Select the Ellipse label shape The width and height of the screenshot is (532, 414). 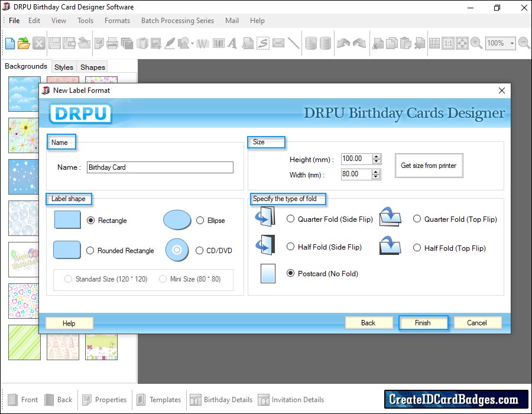click(200, 221)
